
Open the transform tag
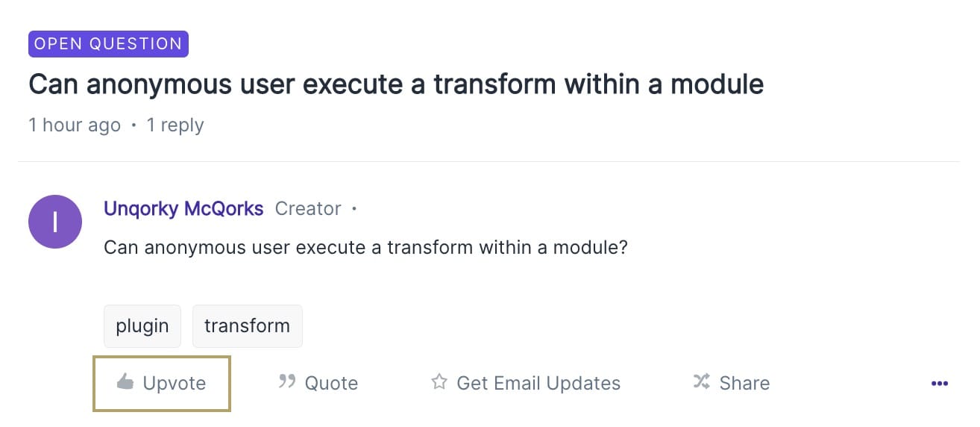(248, 326)
